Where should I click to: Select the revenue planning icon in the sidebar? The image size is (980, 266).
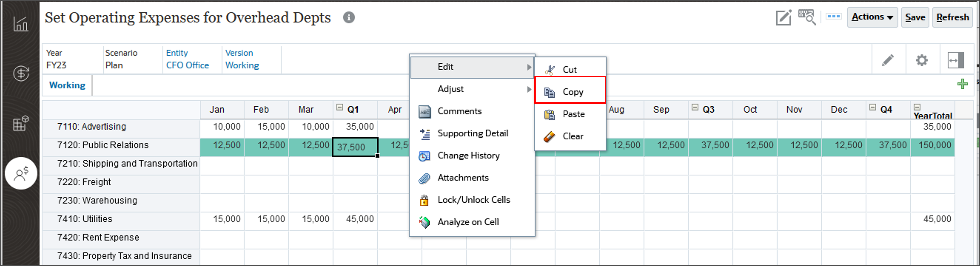[x=21, y=73]
